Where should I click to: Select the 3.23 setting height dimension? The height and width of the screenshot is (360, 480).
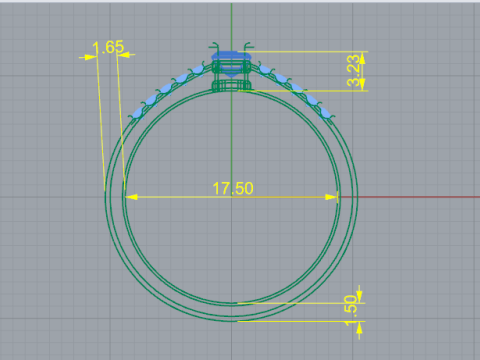pos(354,70)
